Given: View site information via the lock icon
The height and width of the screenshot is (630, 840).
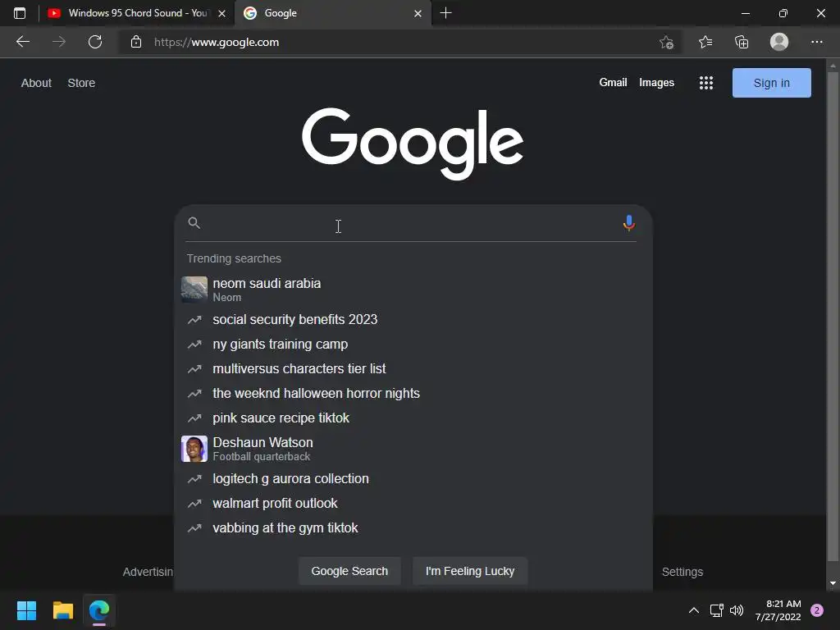Looking at the screenshot, I should [136, 42].
